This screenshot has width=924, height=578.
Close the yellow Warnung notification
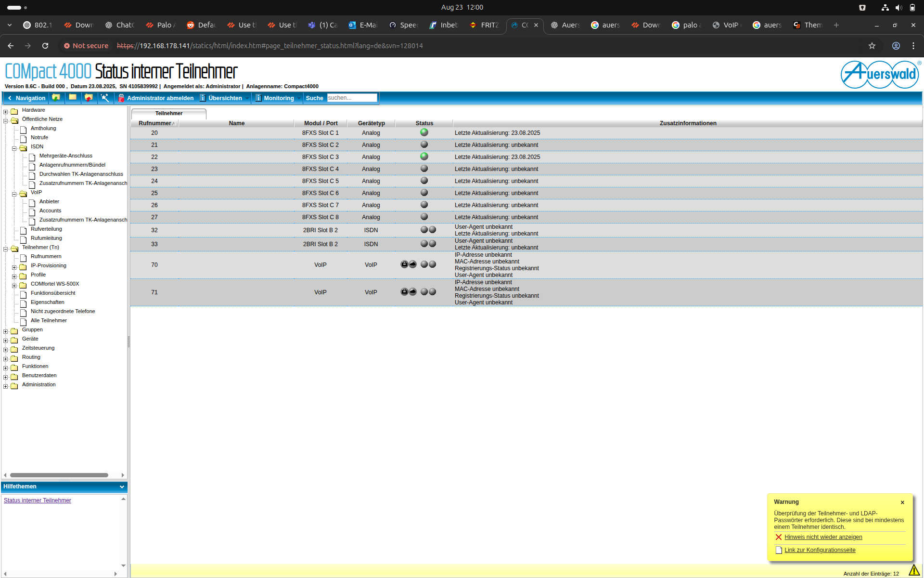pos(902,502)
